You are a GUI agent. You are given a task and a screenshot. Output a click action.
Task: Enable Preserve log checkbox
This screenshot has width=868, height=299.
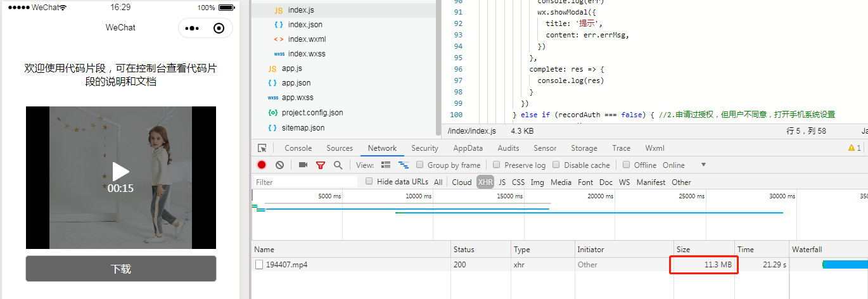[x=497, y=165]
